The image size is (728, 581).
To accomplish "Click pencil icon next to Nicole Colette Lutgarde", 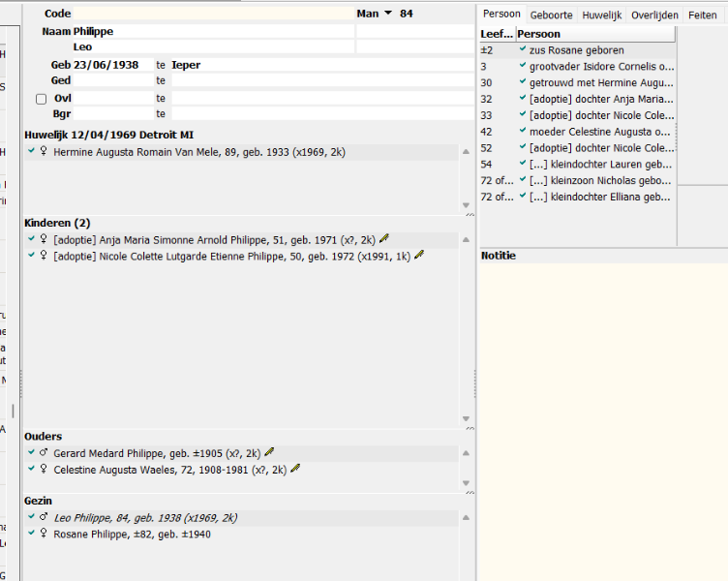I will (419, 256).
